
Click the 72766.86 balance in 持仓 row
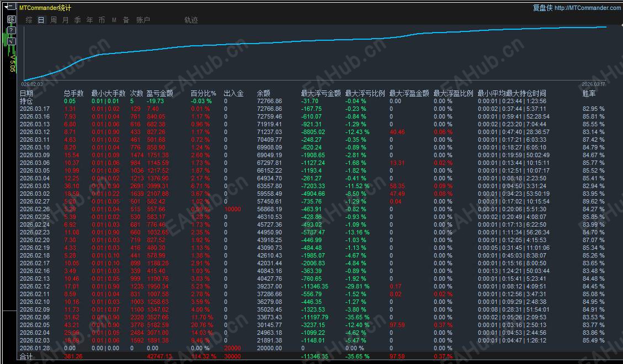pos(269,101)
